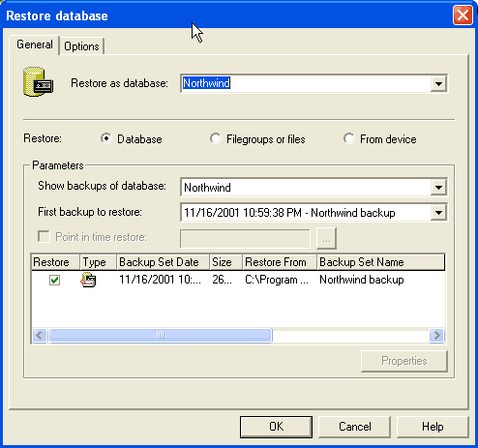
Task: Click the scroll left arrow of the backup list
Action: 40,336
